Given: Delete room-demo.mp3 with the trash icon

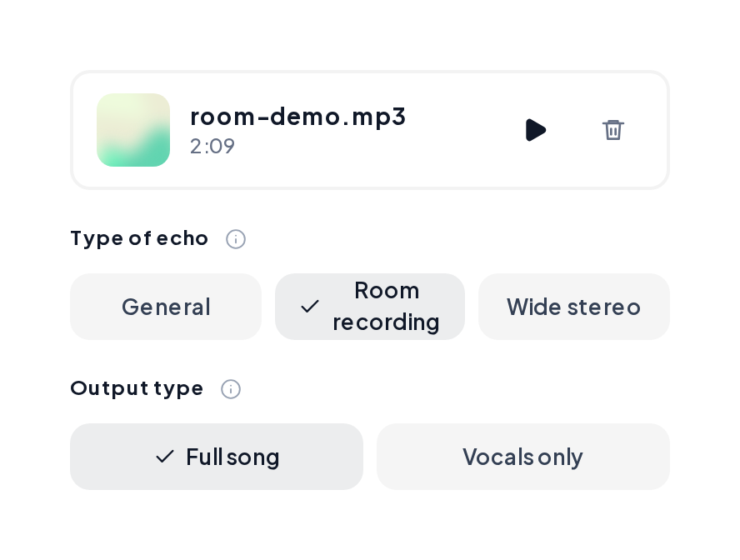Looking at the screenshot, I should [x=613, y=130].
